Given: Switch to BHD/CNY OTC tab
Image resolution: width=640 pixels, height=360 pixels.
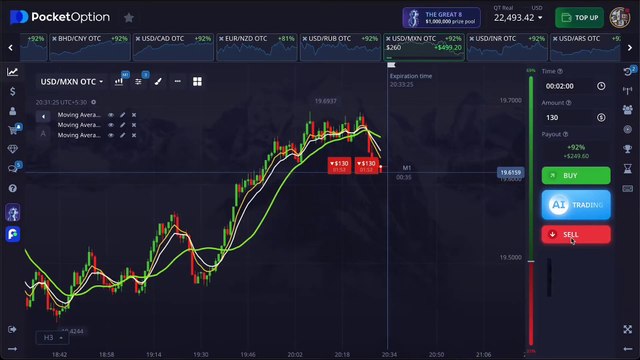Looking at the screenshot, I should [90, 47].
